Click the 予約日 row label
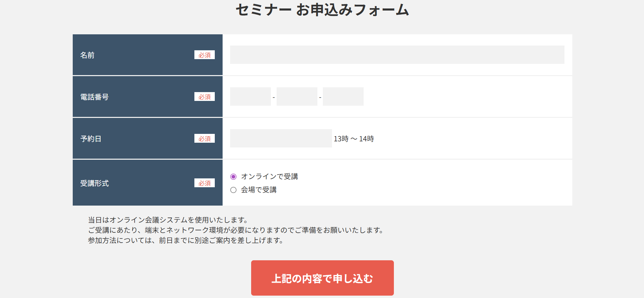The image size is (644, 298). click(x=91, y=139)
